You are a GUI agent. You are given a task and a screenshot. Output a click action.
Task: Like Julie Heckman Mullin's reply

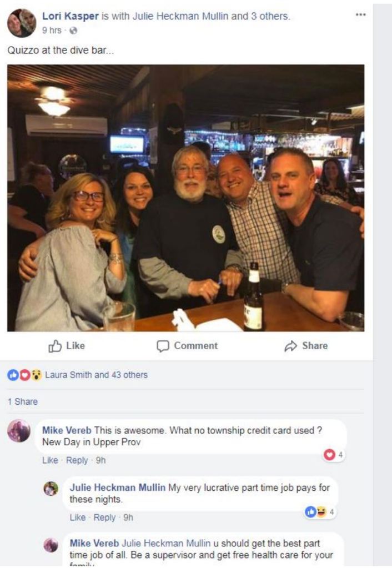point(77,517)
